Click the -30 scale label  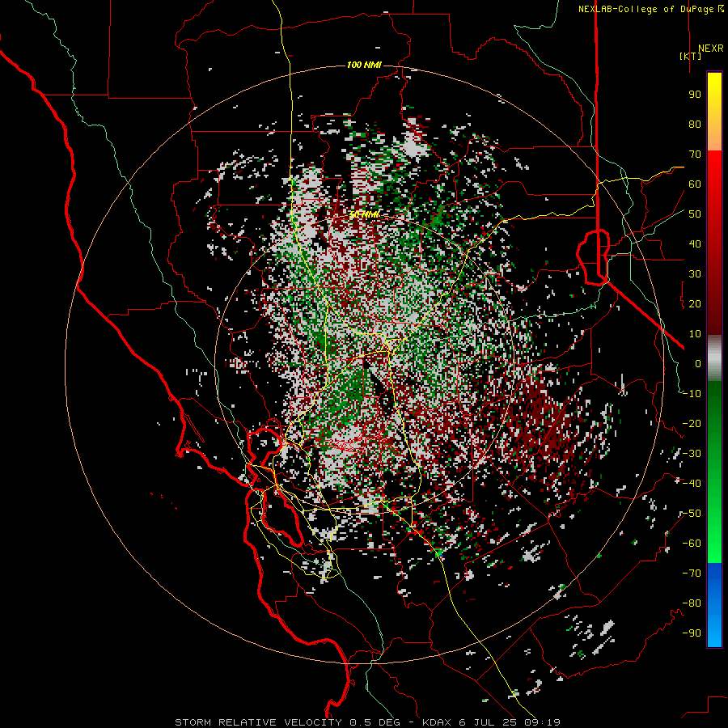point(692,454)
